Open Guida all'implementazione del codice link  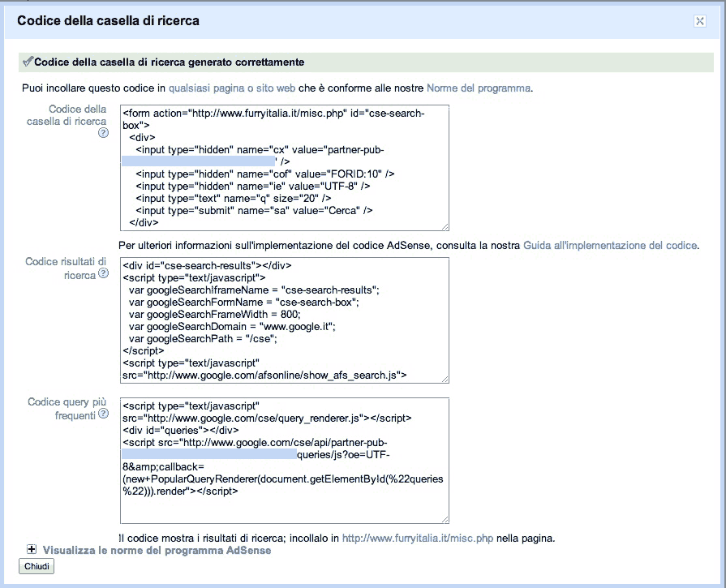(x=610, y=245)
